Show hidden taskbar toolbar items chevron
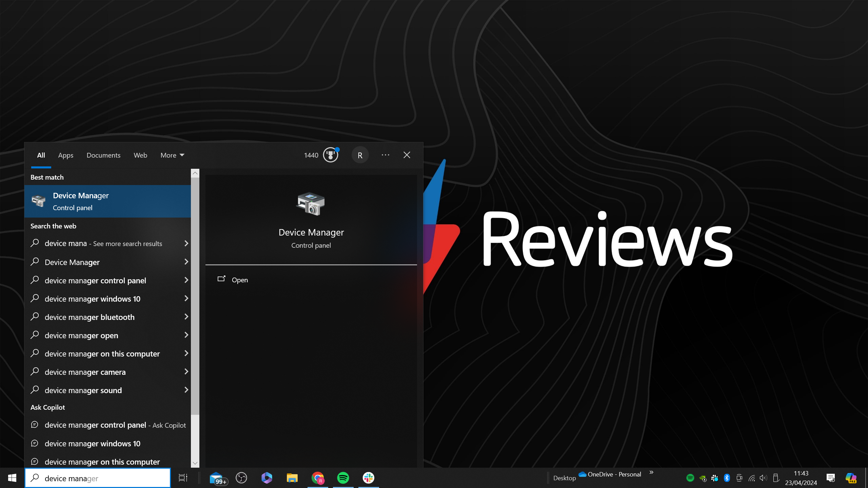 point(651,472)
